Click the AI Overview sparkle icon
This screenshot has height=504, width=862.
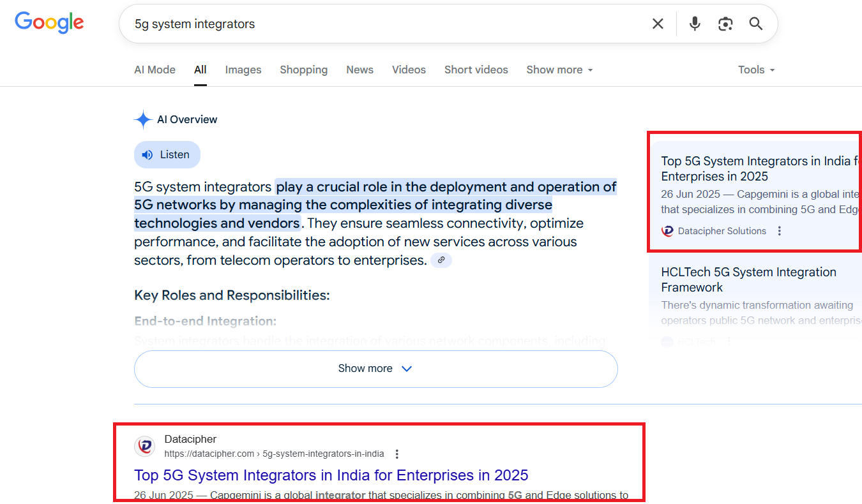point(143,119)
